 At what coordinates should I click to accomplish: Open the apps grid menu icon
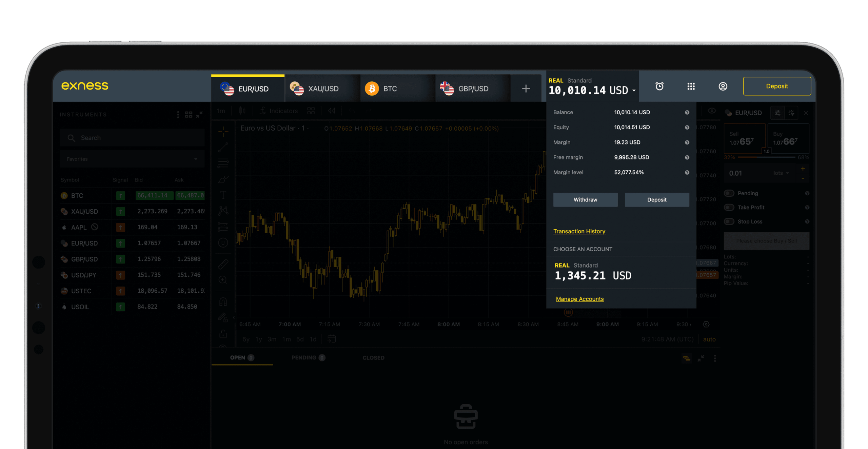(691, 86)
